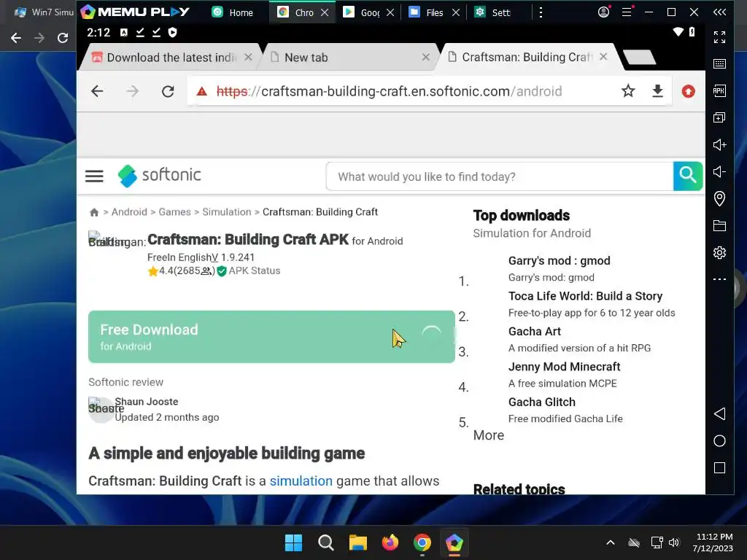Click not-secure warning triangle in address bar

coord(202,91)
